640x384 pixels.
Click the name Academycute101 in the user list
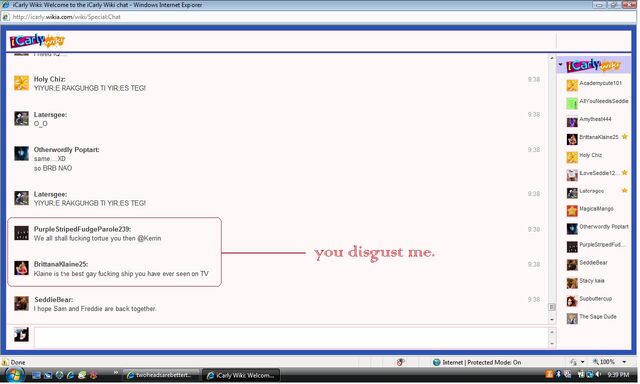(x=600, y=83)
